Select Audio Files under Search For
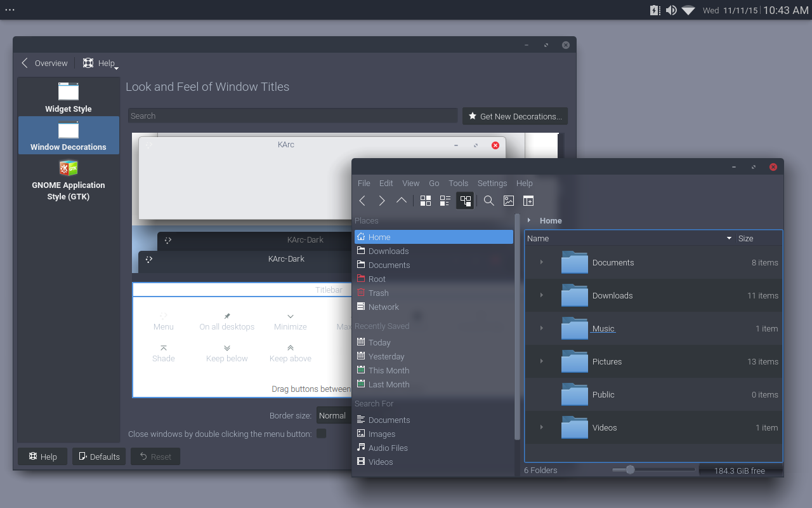Screen dimensions: 812x508 [434, 448]
